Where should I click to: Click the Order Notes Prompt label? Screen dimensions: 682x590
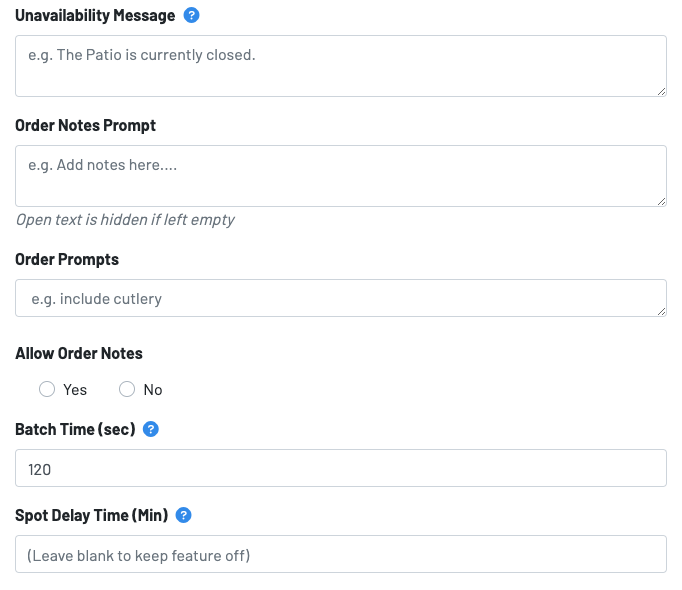[85, 126]
